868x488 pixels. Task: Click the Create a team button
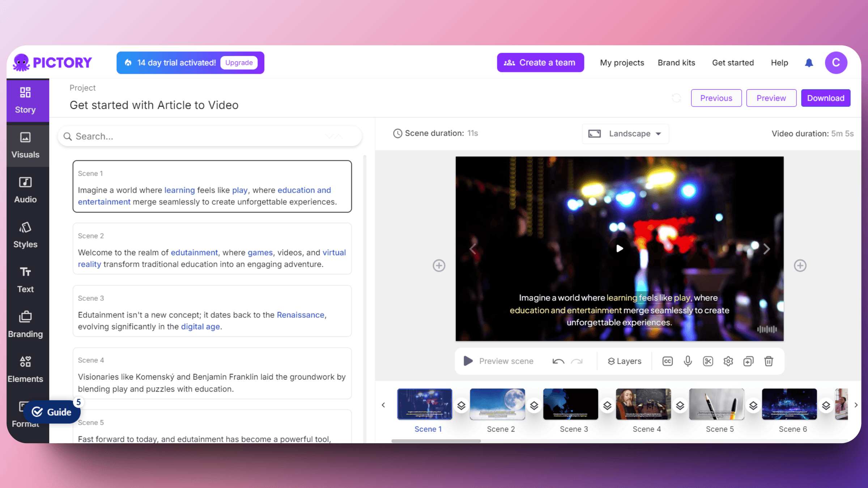point(540,63)
